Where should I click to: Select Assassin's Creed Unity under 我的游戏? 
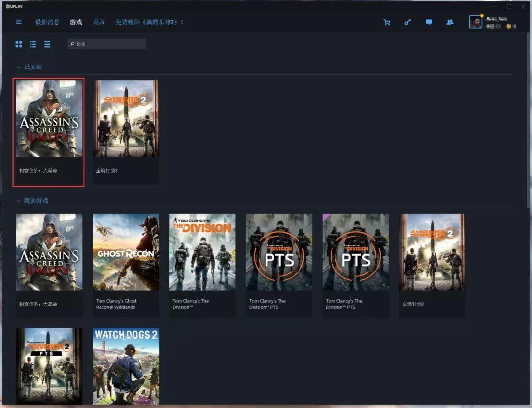pyautogui.click(x=49, y=266)
